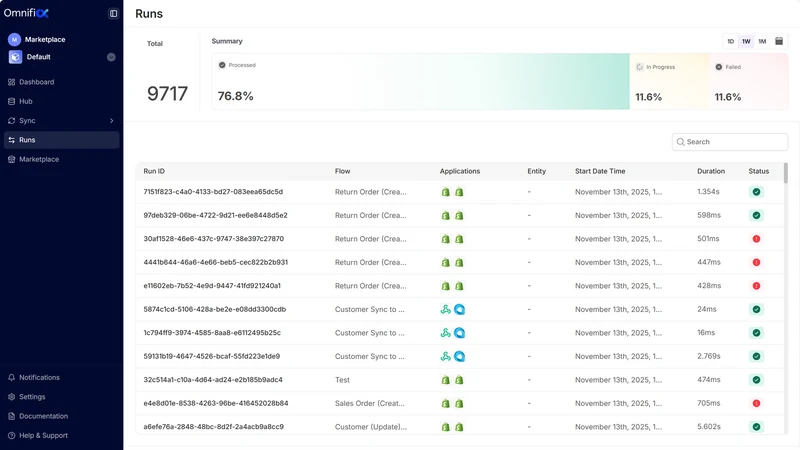Switch summary range to 1W
The image size is (800, 450).
746,41
